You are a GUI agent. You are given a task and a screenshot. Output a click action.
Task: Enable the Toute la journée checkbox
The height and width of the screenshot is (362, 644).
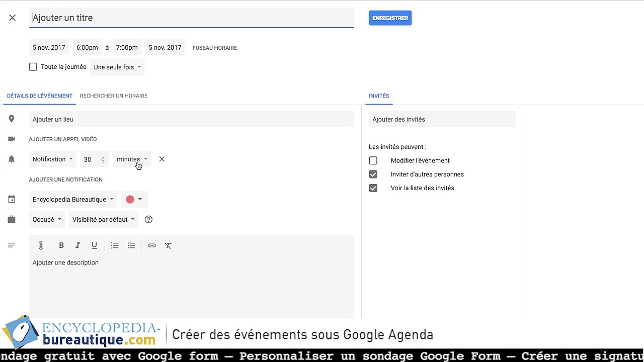pos(33,67)
